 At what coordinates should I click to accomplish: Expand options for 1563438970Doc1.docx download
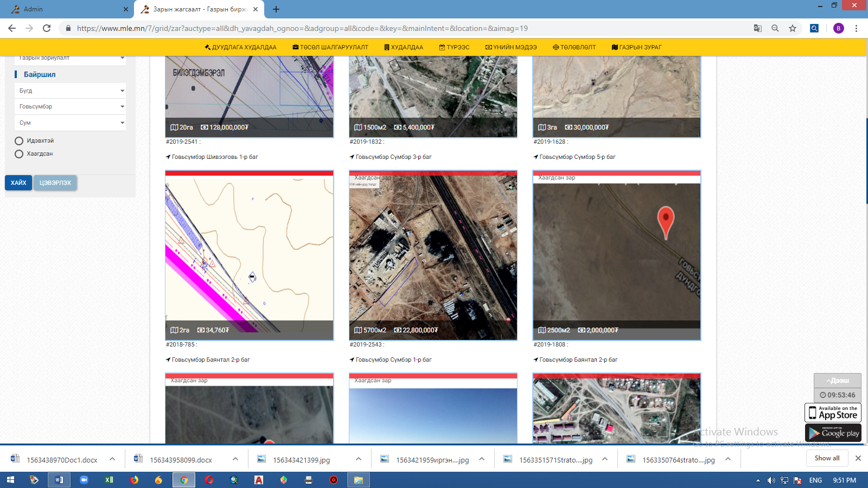112,459
